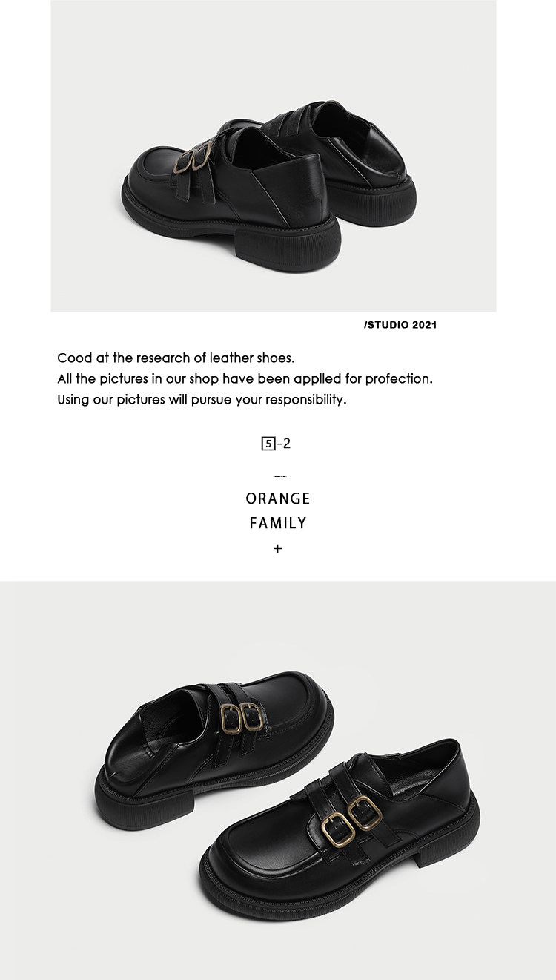
Task: Click the 'All the pictures in our shop' sentence
Action: 245,378
